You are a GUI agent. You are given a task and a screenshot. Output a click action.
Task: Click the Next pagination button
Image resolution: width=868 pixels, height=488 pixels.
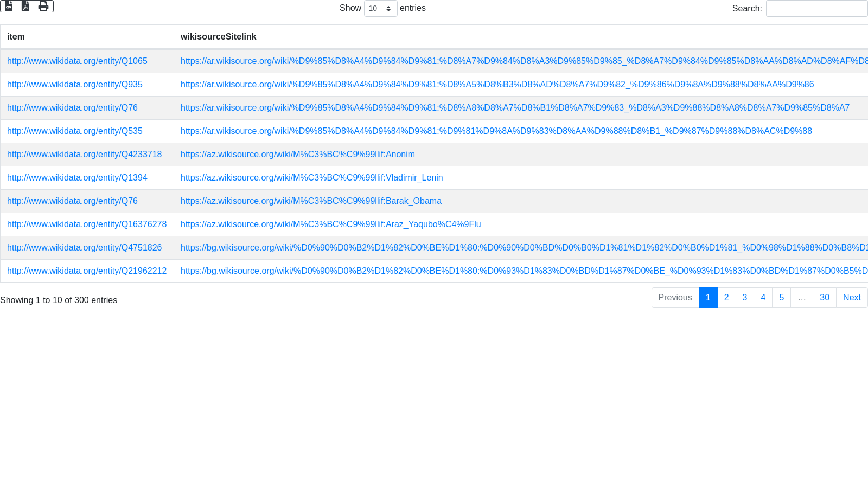click(851, 298)
